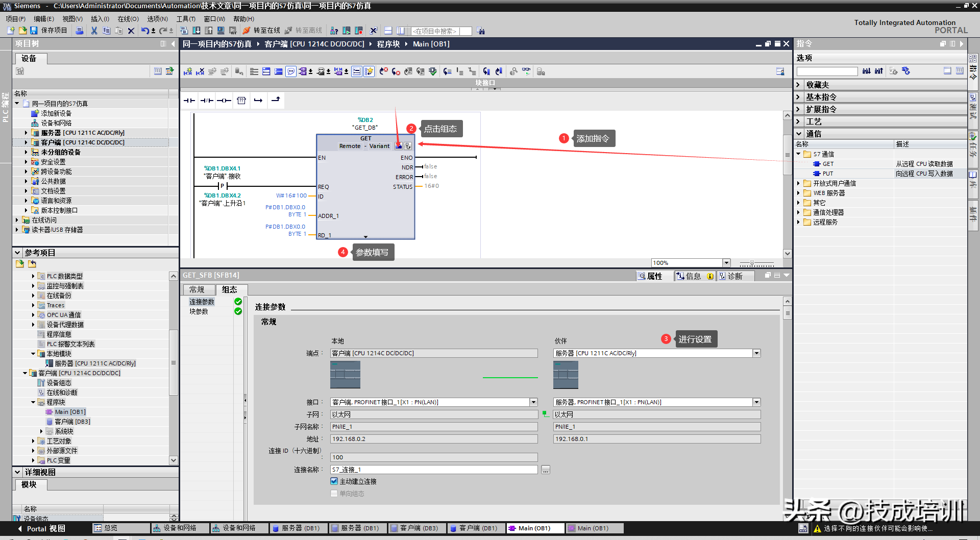Click the insert network icon in editor
The image size is (980, 540).
(188, 71)
